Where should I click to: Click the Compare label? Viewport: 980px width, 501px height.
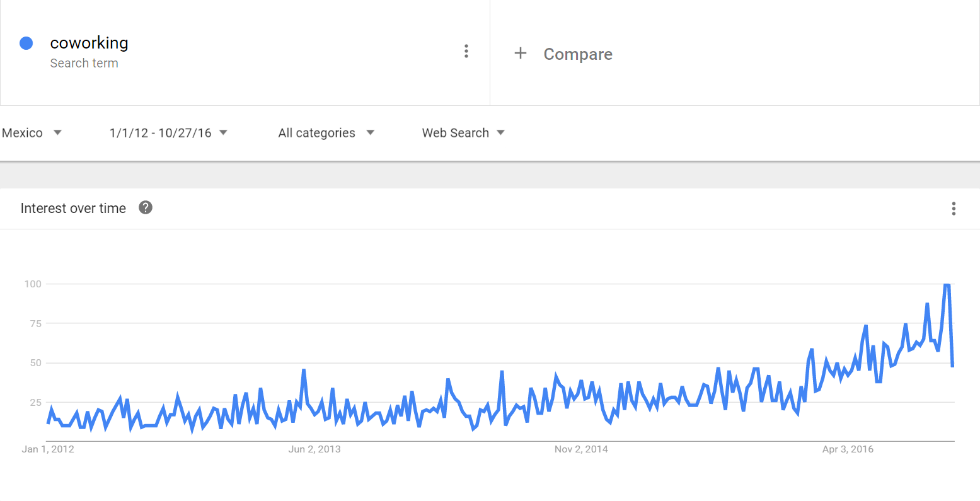click(578, 54)
